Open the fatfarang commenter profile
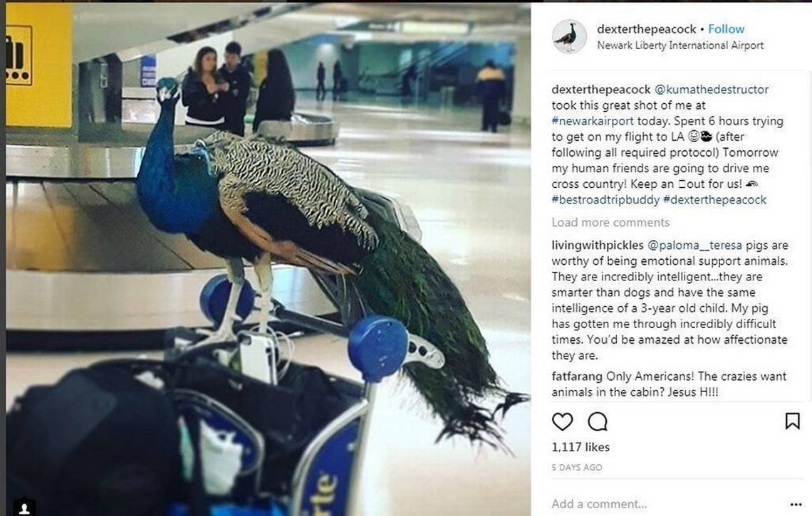 point(577,376)
